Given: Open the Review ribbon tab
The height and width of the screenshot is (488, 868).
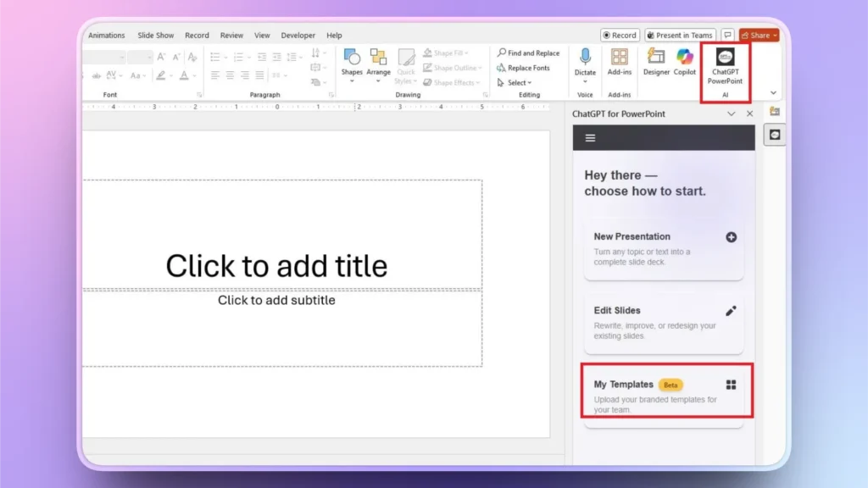Looking at the screenshot, I should 231,35.
